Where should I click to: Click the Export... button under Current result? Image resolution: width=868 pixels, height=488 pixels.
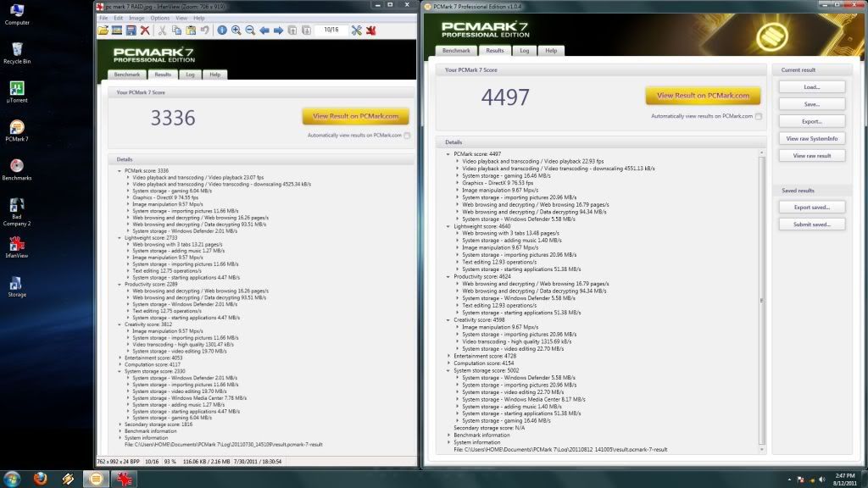point(812,121)
